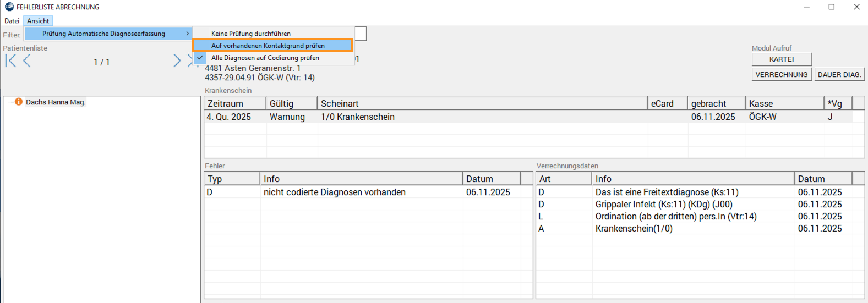Viewport: 868px width, 303px height.
Task: Maximize the Fehlerliste Abrechnung window
Action: (831, 7)
